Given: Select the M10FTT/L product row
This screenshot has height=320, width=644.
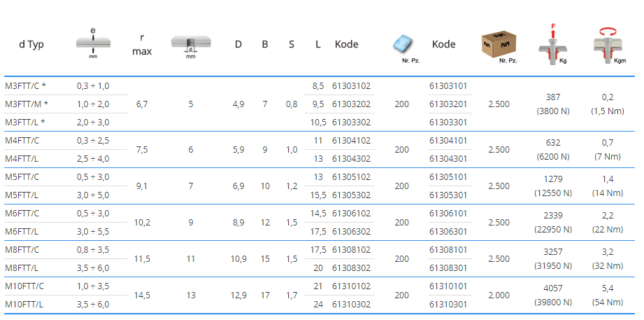Looking at the screenshot, I should point(26,305).
